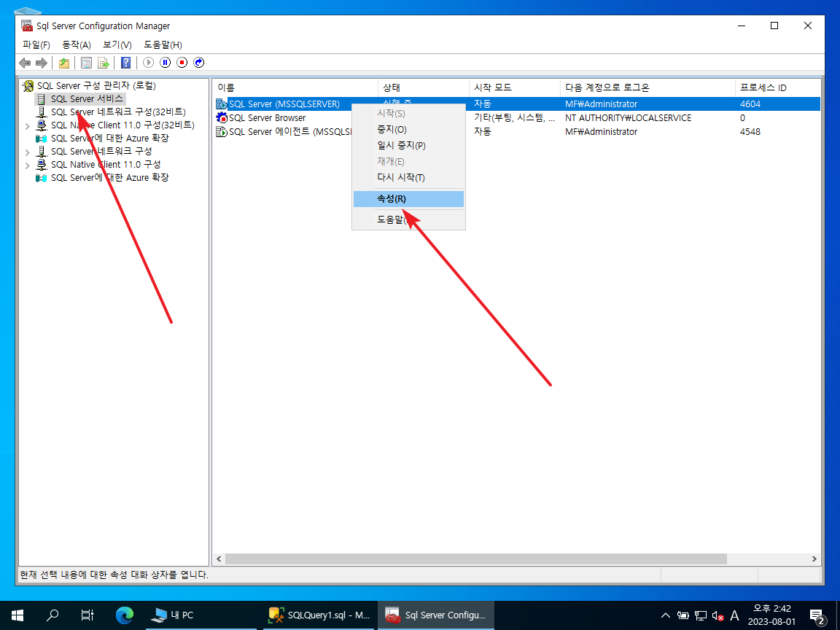Choose 일시 중지(P) in context menu
This screenshot has height=630, width=840.
[x=408, y=146]
